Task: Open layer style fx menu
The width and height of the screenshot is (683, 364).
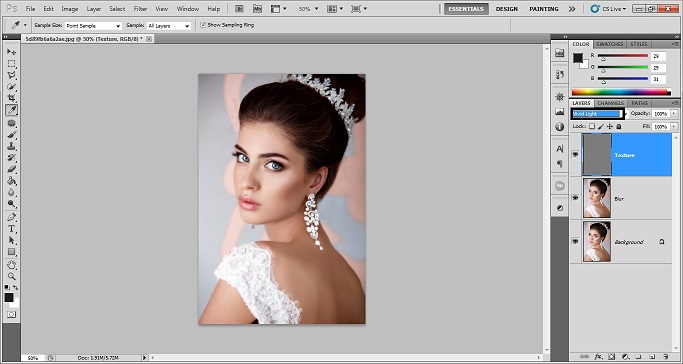Action: 598,357
